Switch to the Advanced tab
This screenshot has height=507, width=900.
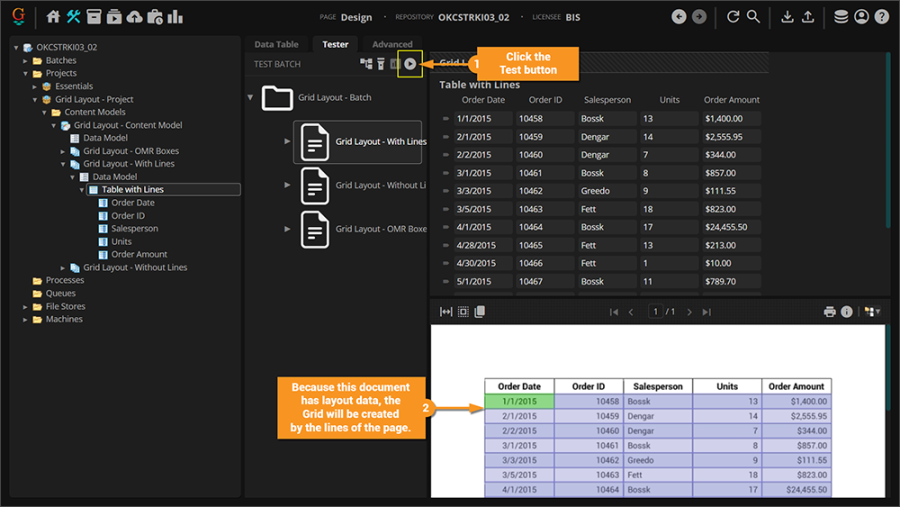click(x=392, y=44)
